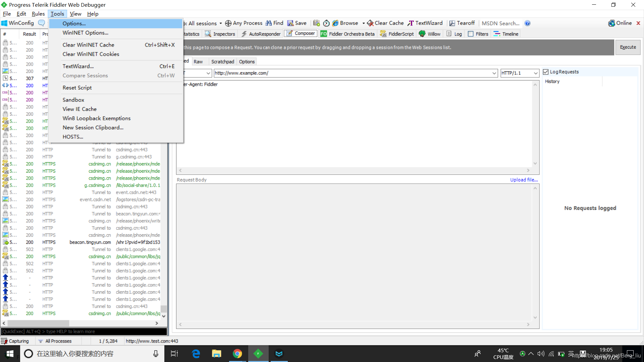The height and width of the screenshot is (362, 644).
Task: Choose WinINET Options... menu item
Action: [x=116, y=33]
